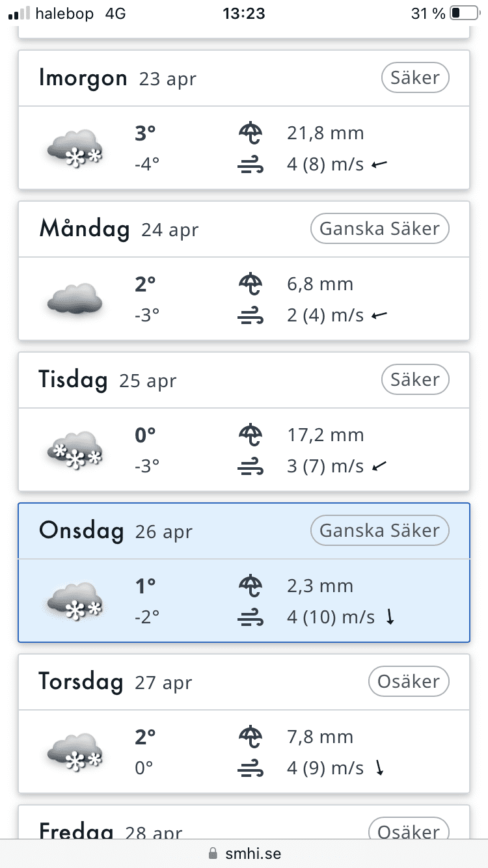This screenshot has height=868, width=488.
Task: Tap the Osäker badge on Torsdag
Action: click(x=409, y=682)
